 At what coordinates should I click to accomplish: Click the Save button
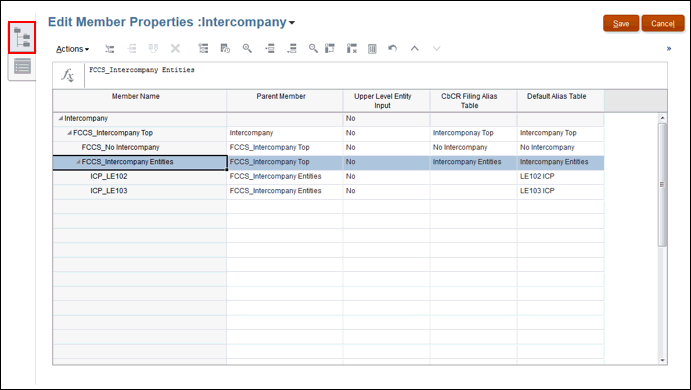[621, 23]
